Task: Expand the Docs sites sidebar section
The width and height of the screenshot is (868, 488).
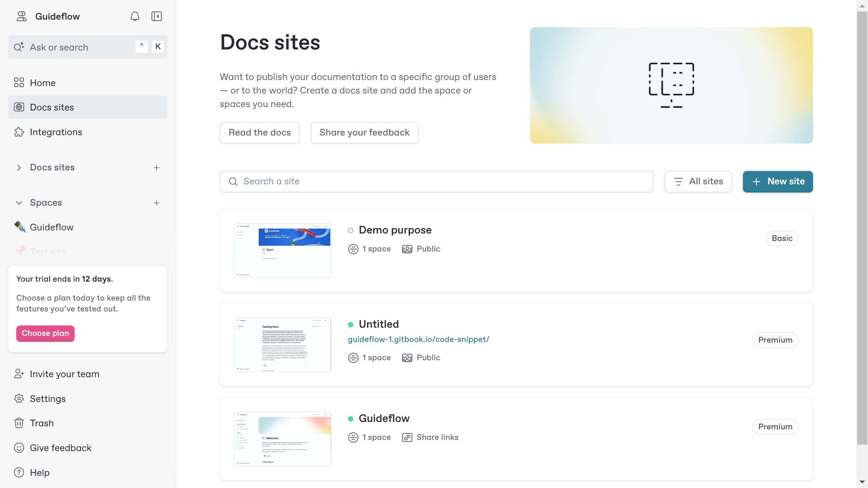Action: click(19, 167)
